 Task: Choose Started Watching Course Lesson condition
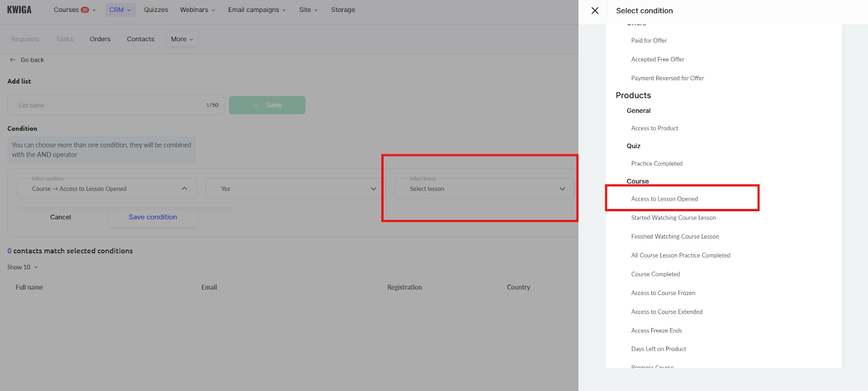pyautogui.click(x=673, y=218)
